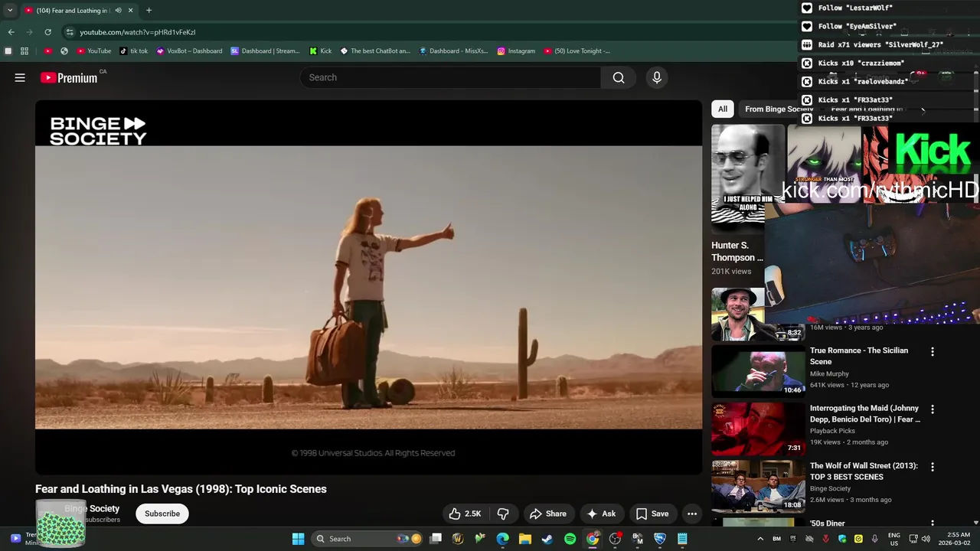Screen dimensions: 980x551
Task: Click the video player area
Action: pos(368,287)
